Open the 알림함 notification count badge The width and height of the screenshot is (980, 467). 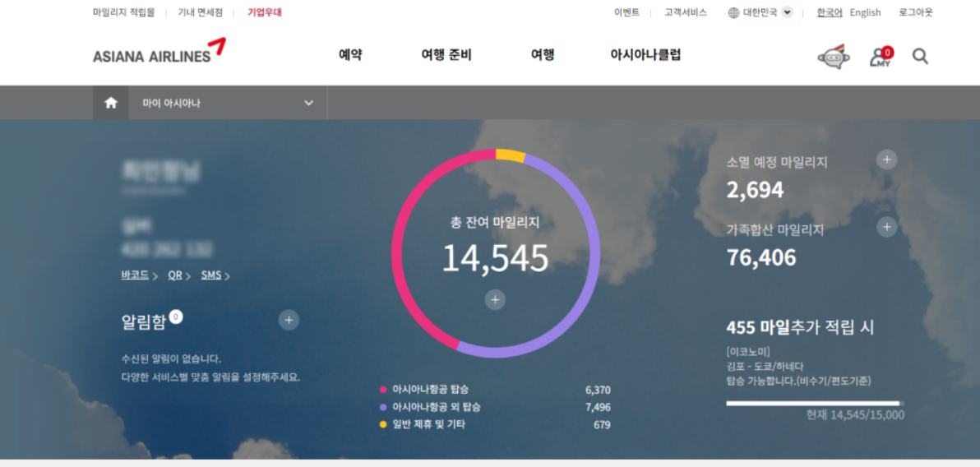(x=176, y=317)
